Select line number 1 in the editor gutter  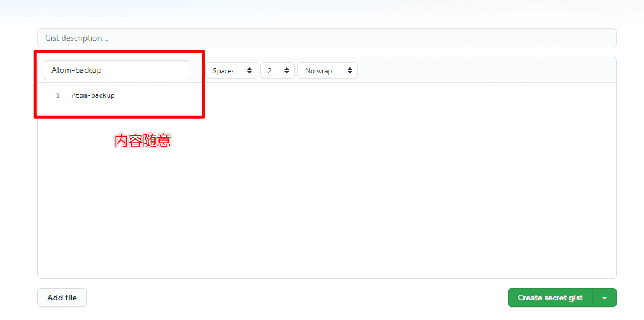58,95
